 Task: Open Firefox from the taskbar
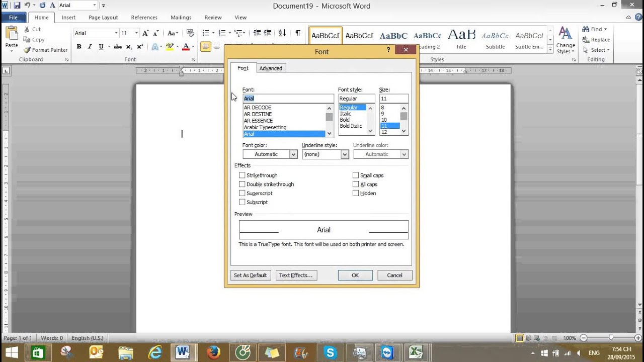tap(213, 352)
